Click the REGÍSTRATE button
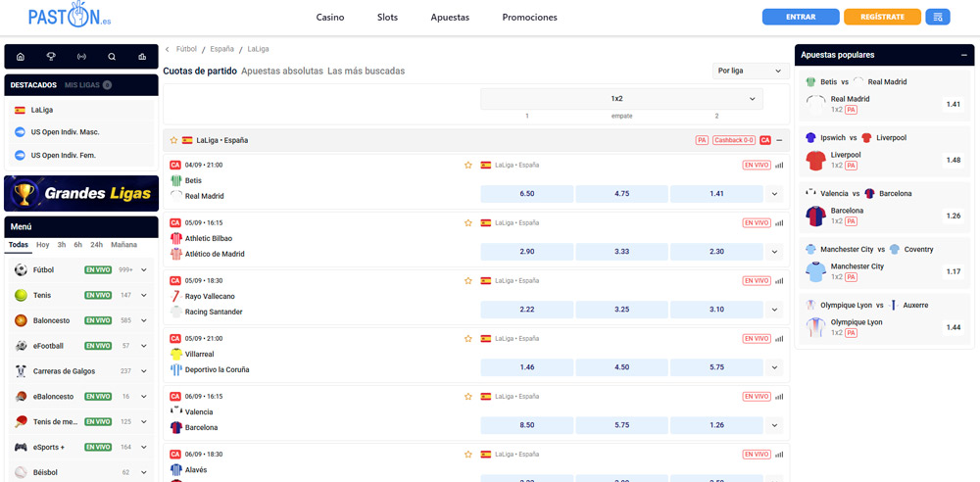 pos(883,17)
